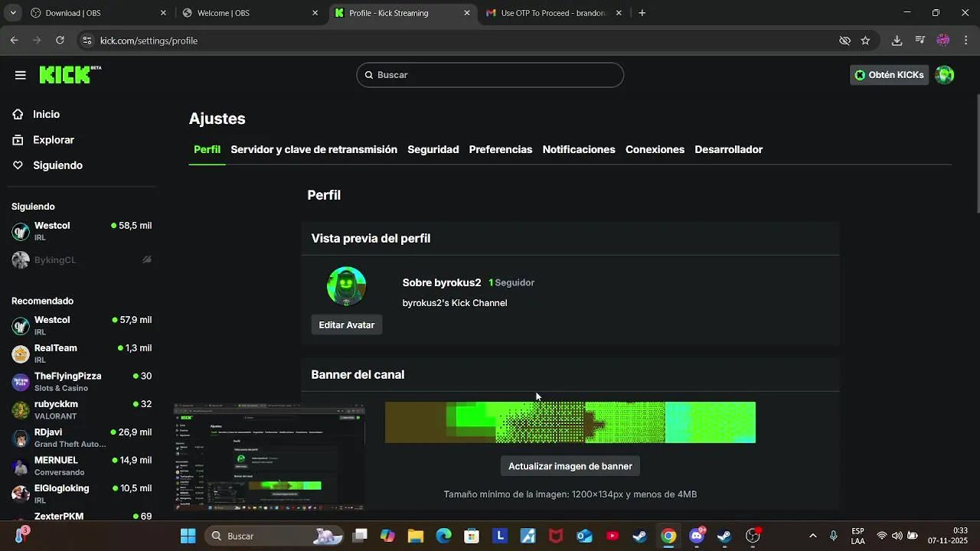Click the profile avatar image preview
Image resolution: width=980 pixels, height=551 pixels.
[346, 286]
